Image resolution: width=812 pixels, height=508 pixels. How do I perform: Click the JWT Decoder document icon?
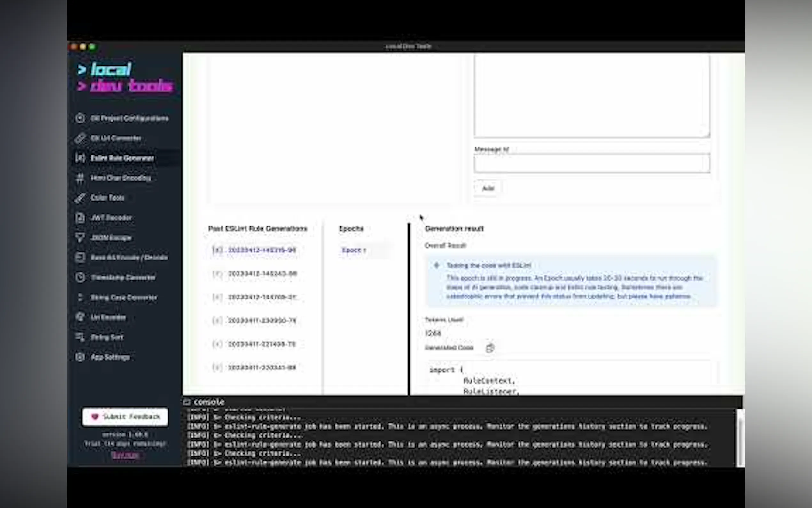pyautogui.click(x=80, y=218)
